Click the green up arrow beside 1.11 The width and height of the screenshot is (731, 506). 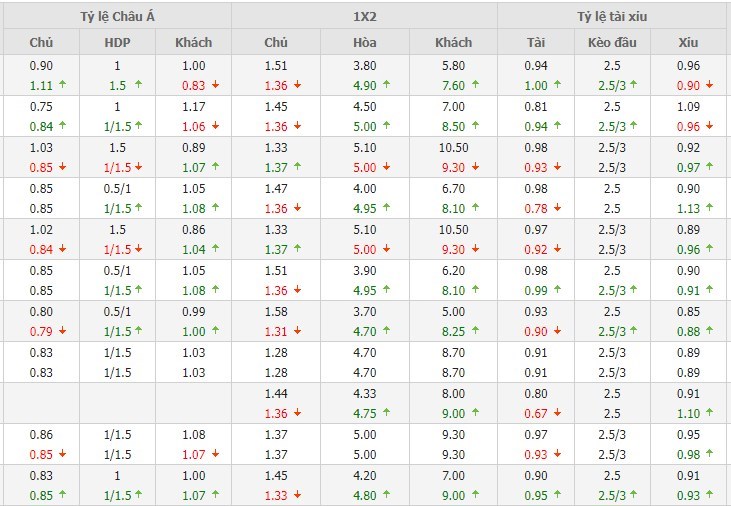[x=62, y=85]
